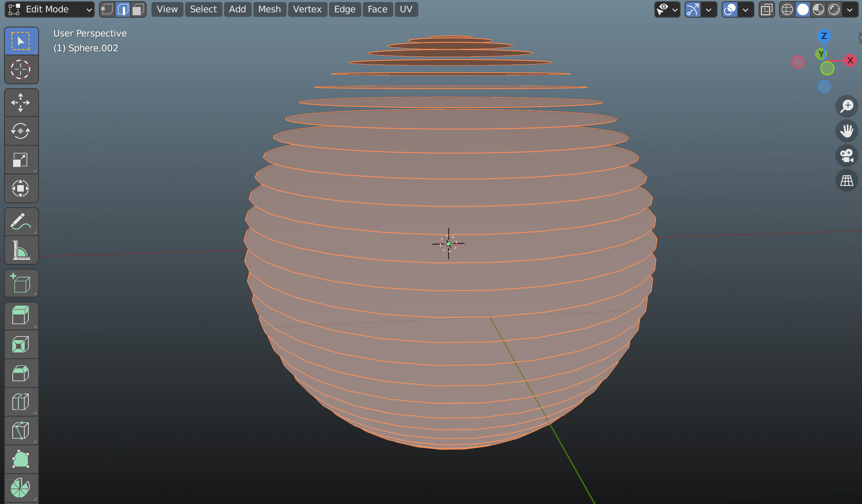Switch to material preview shading
The height and width of the screenshot is (504, 862).
tap(818, 9)
